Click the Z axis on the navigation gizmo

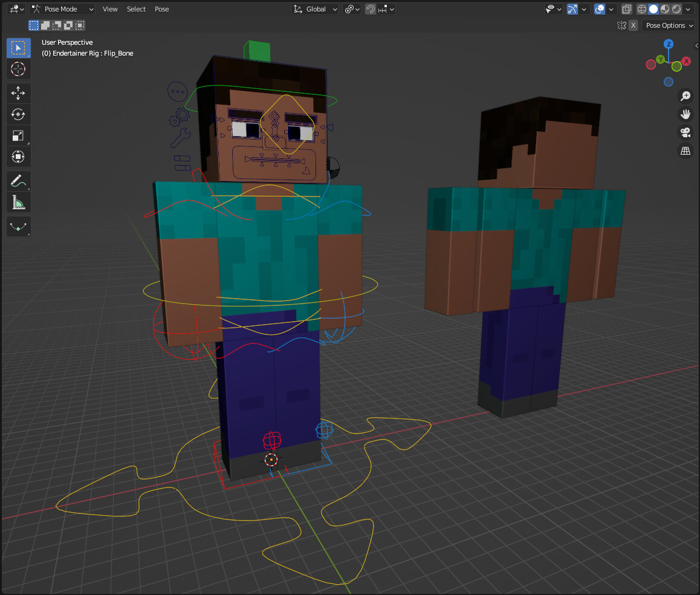tap(668, 44)
